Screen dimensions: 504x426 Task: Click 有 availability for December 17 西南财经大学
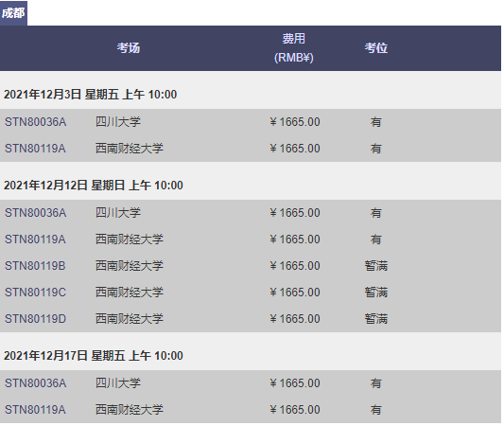coord(375,410)
